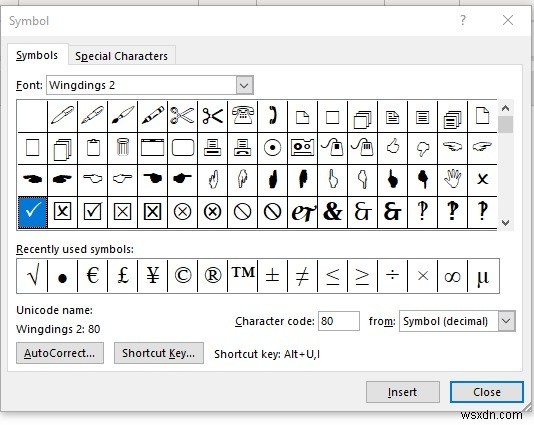
Task: Pick the infinity recent symbol
Action: (x=452, y=276)
